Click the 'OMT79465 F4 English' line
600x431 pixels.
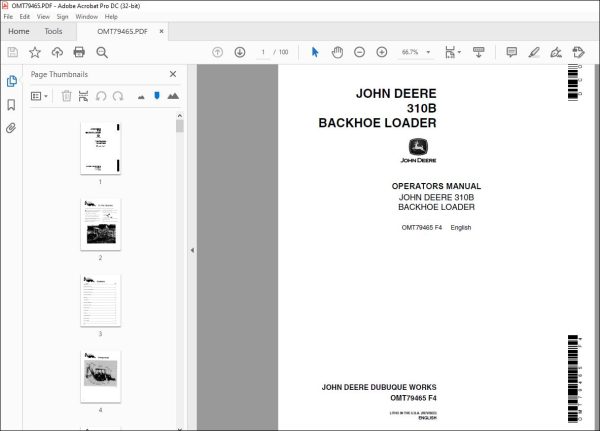tap(436, 227)
